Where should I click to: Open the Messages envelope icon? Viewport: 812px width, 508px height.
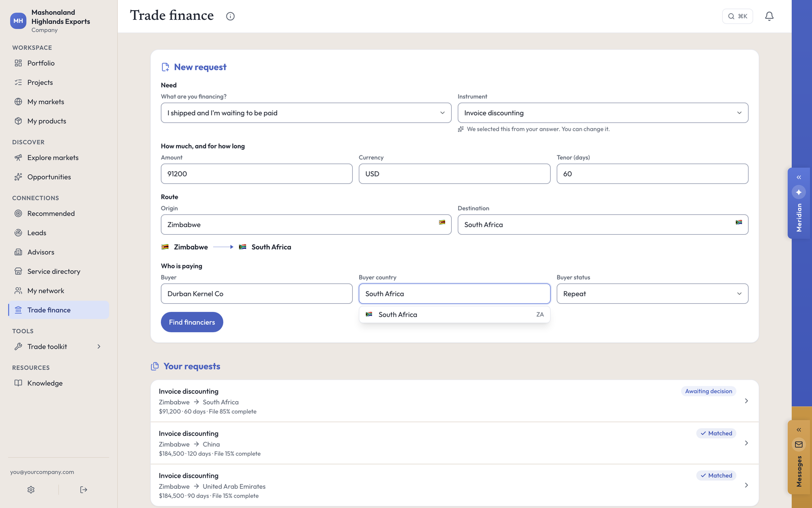coord(799,444)
